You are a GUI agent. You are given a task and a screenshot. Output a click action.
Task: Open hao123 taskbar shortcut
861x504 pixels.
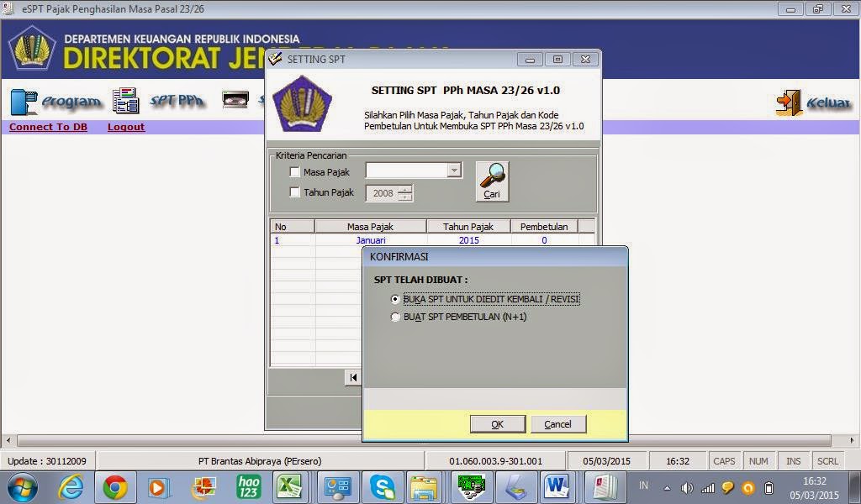[249, 487]
